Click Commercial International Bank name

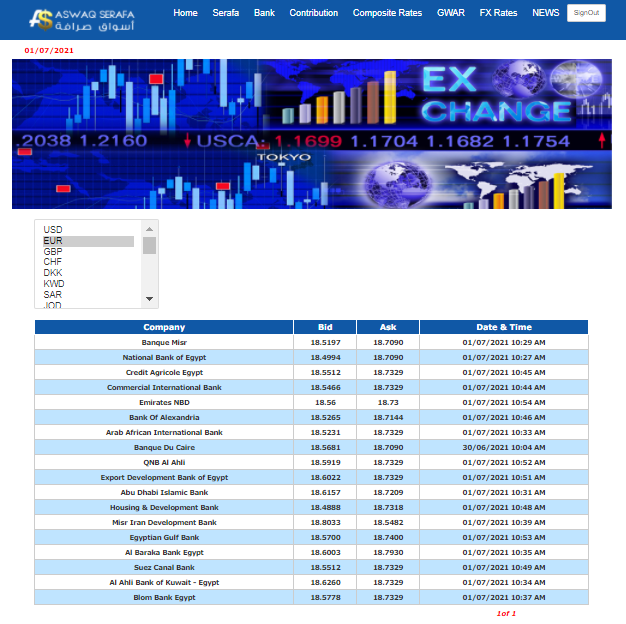click(164, 387)
